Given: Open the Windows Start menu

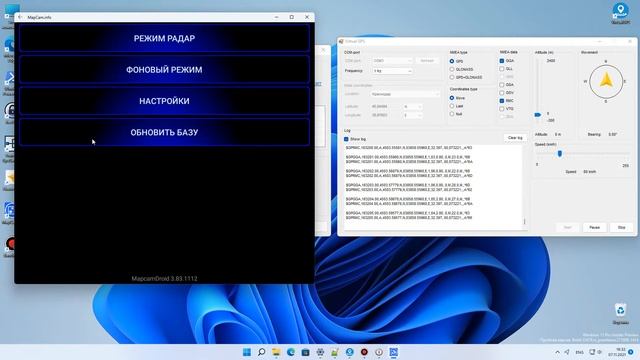Looking at the screenshot, I should coord(247,352).
